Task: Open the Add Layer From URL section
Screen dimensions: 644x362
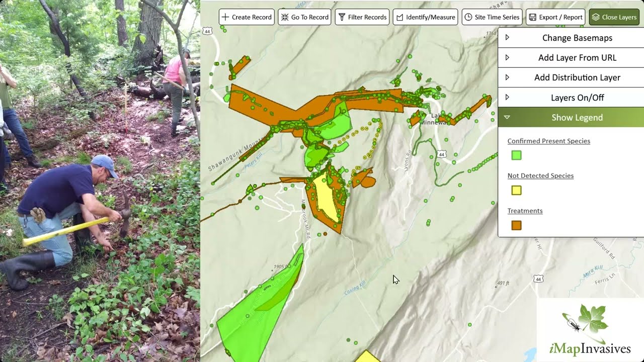Action: point(571,57)
